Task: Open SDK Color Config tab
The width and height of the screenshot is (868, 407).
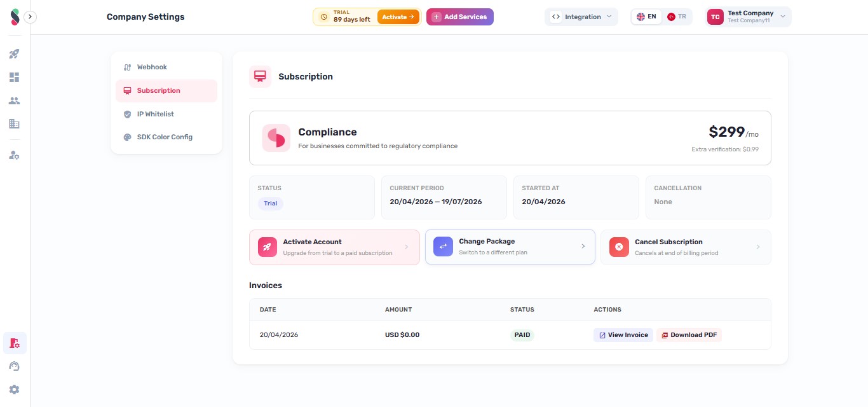Action: (166, 137)
